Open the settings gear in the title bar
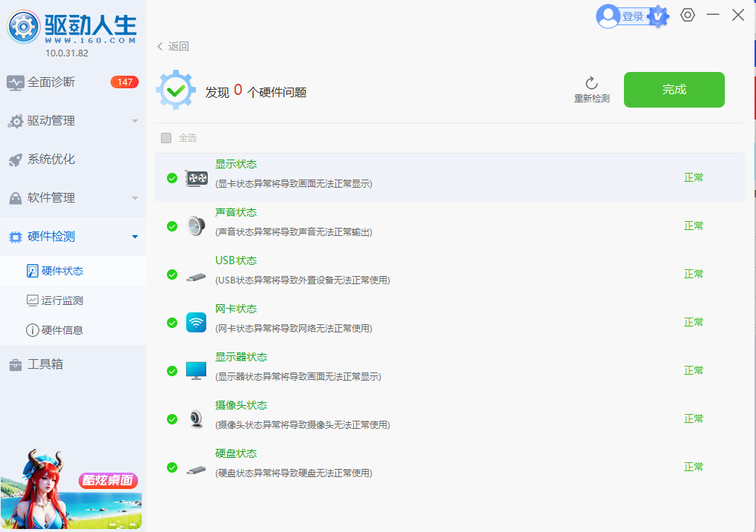The width and height of the screenshot is (756, 532). pyautogui.click(x=687, y=15)
